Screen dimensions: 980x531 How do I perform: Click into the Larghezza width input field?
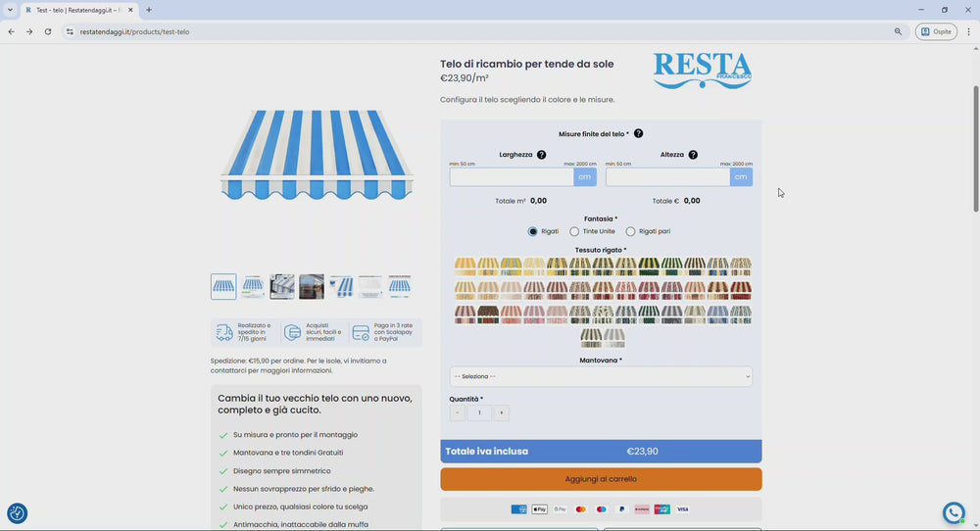point(512,177)
